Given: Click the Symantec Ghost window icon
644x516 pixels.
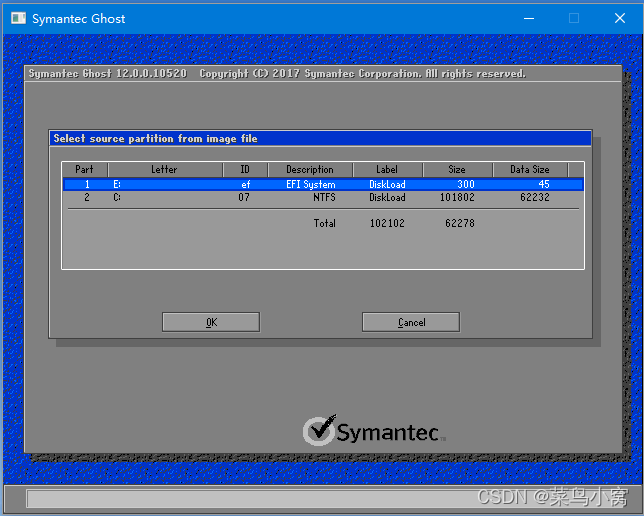Looking at the screenshot, I should coord(18,18).
